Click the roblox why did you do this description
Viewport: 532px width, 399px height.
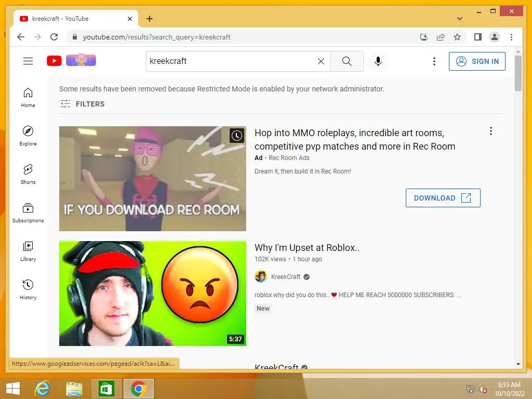click(357, 295)
